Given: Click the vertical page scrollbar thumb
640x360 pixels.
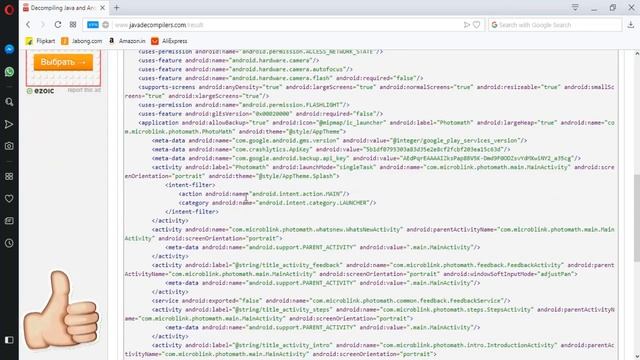Looking at the screenshot, I should (637, 218).
